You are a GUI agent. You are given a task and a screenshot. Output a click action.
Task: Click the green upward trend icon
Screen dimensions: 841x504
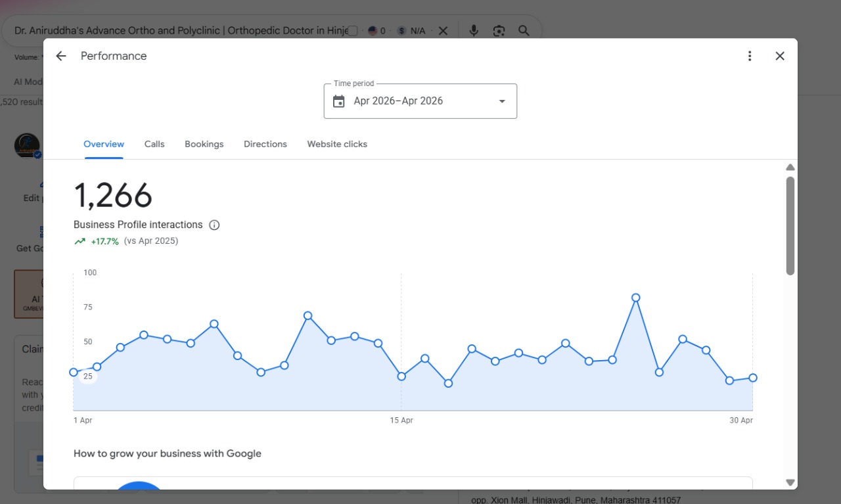[x=80, y=241]
